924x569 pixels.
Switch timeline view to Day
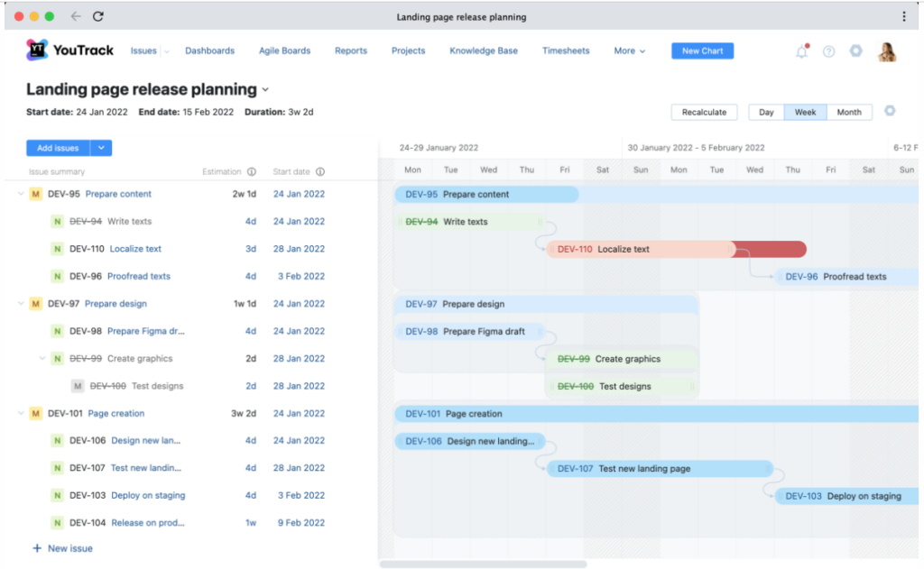(x=765, y=112)
